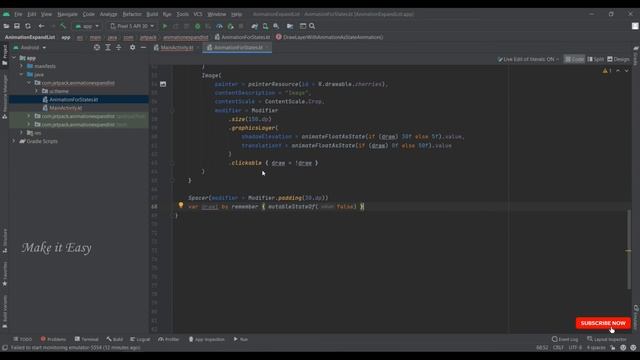The width and height of the screenshot is (640, 360).
Task: Switch editor to Design view mode
Action: [x=618, y=59]
